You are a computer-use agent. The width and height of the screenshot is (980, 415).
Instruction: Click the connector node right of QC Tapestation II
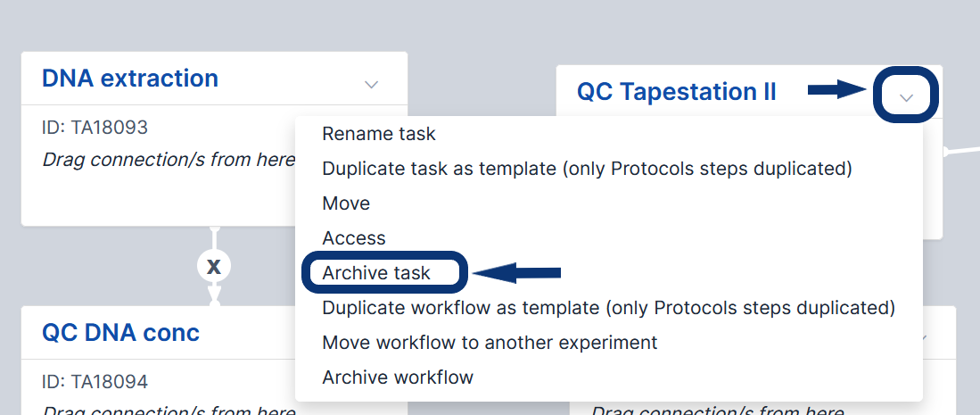947,151
